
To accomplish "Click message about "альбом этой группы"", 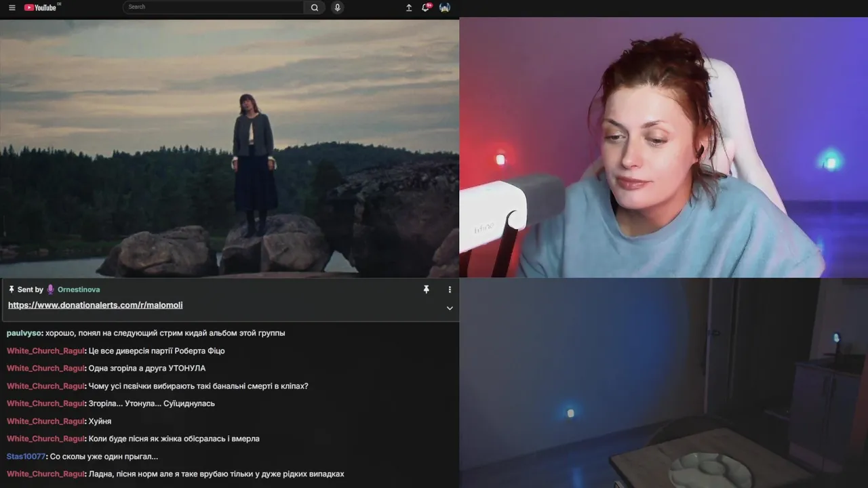I will tap(165, 333).
